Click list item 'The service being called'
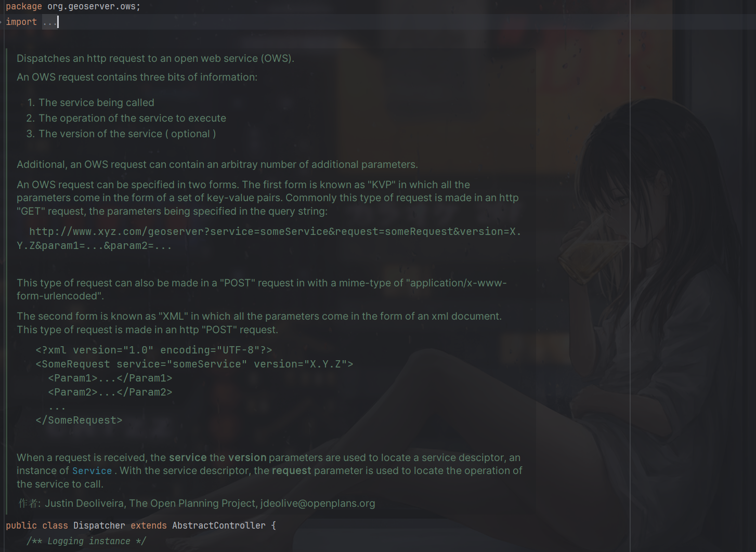 tap(96, 102)
